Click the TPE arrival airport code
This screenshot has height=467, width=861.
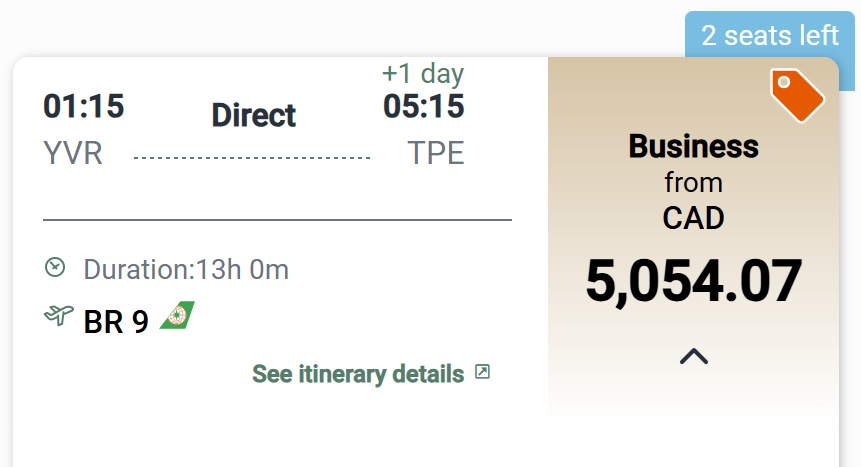tap(436, 154)
